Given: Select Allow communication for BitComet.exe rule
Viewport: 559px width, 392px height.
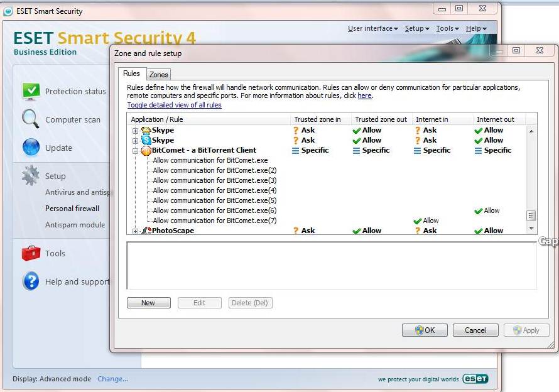Looking at the screenshot, I should [x=210, y=161].
